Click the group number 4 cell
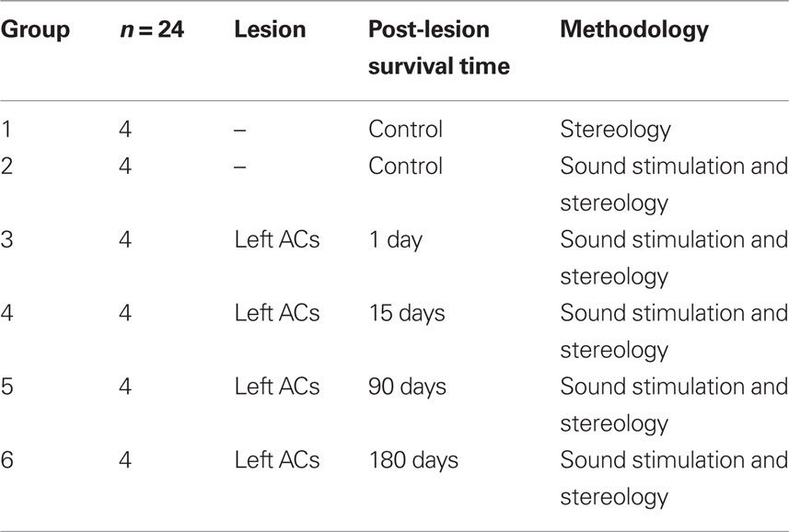 coord(6,313)
